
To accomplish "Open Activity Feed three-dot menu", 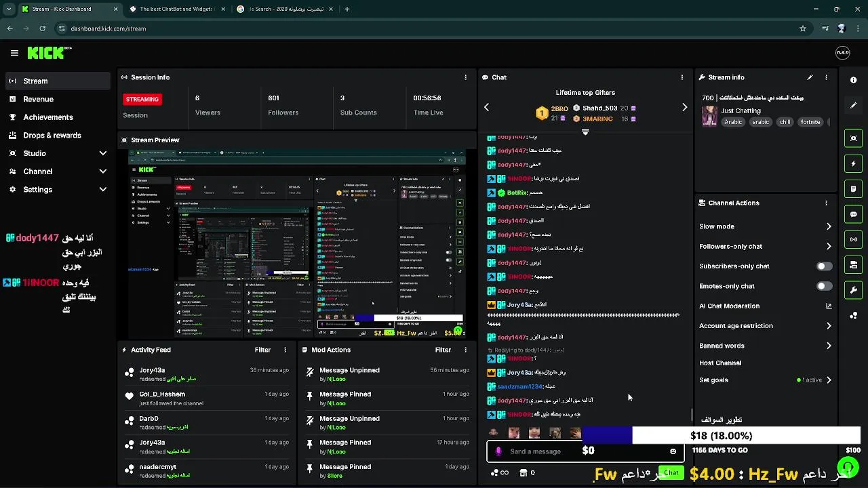I will click(285, 350).
